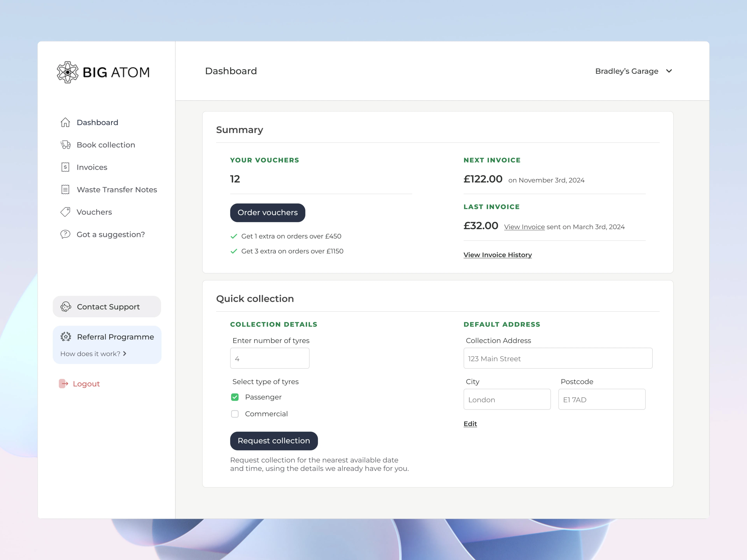Click the red Logout arrow icon
This screenshot has height=560, width=747.
pyautogui.click(x=63, y=383)
